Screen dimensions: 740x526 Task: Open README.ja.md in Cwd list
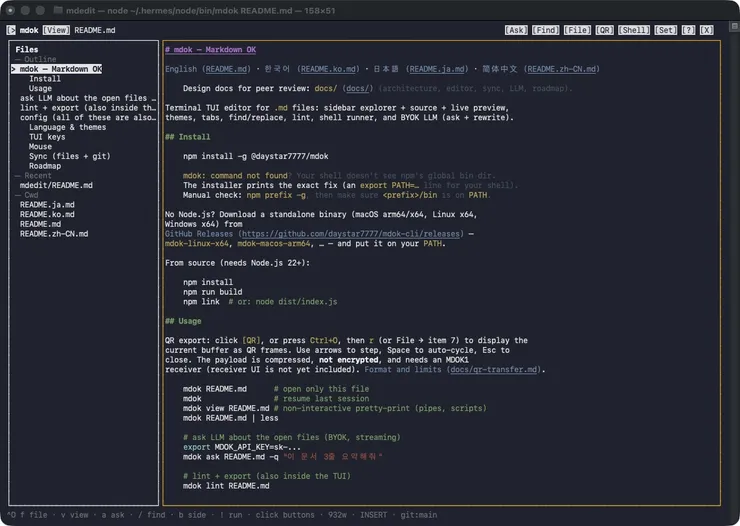pyautogui.click(x=47, y=205)
